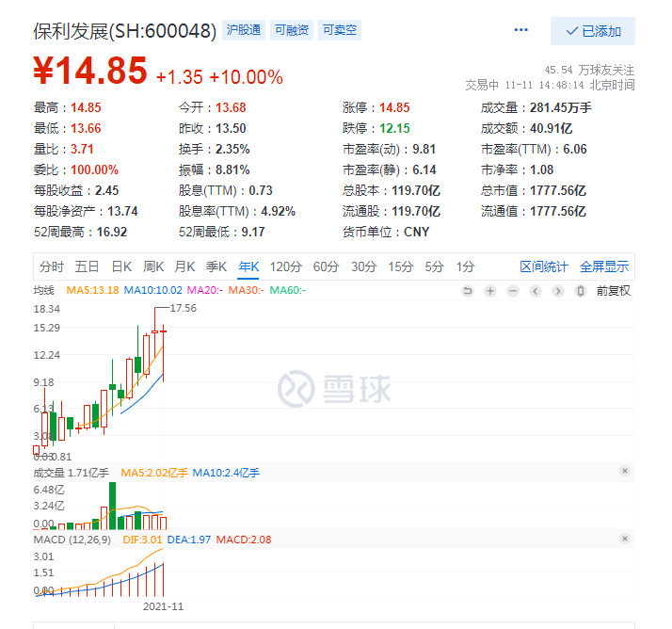Click the DEA:1.97 indicator value

point(188,540)
